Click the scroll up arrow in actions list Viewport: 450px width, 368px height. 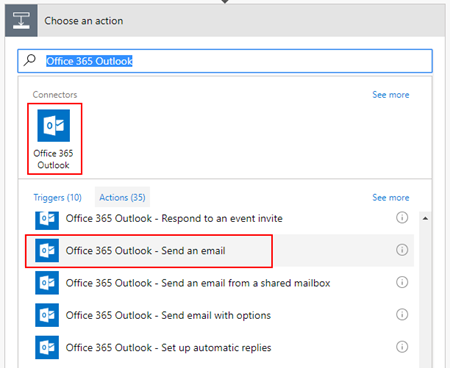click(x=425, y=219)
